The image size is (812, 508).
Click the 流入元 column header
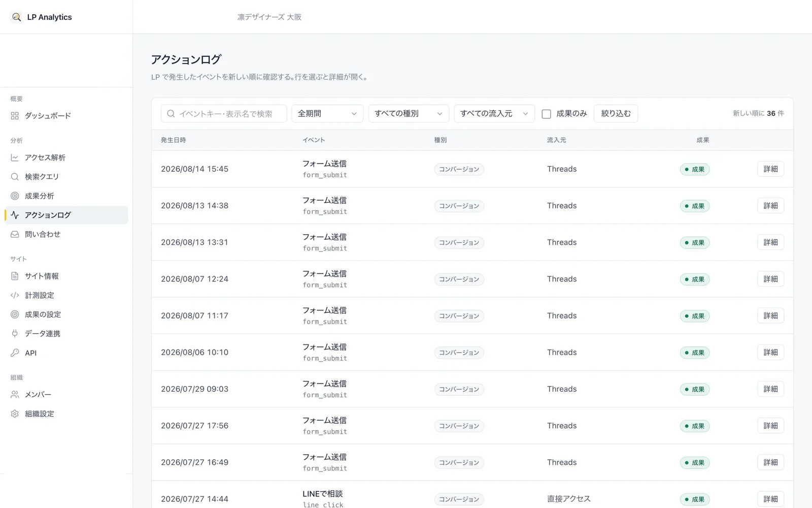(x=556, y=140)
